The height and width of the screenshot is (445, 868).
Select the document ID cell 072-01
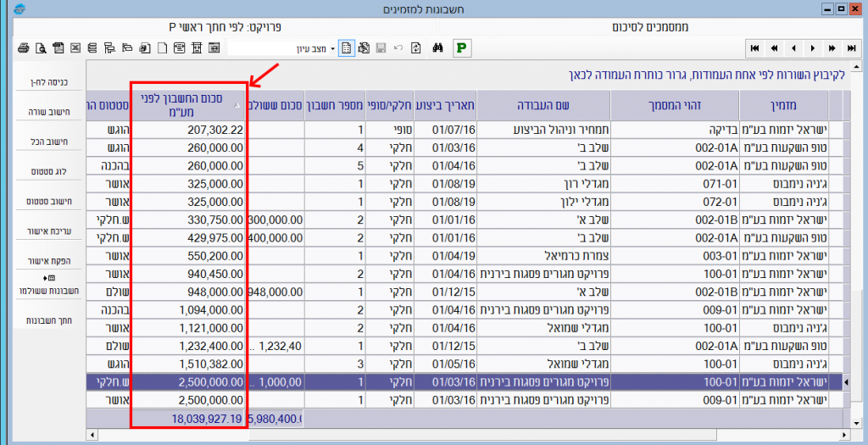[674, 202]
